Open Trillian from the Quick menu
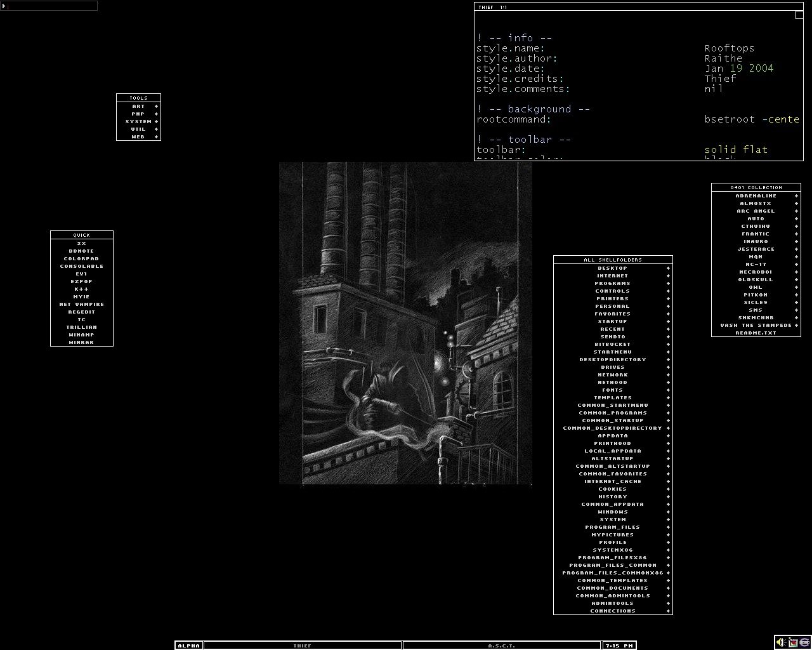 (81, 328)
